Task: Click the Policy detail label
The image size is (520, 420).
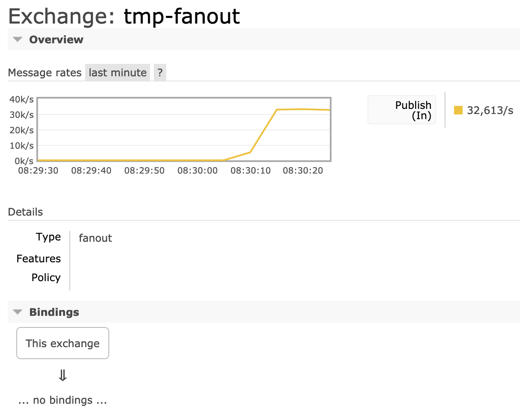Action: pyautogui.click(x=46, y=278)
